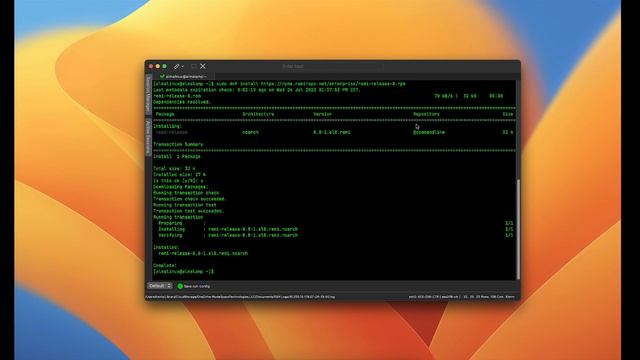Viewport: 640px width, 360px height.
Task: Click the 'Package' column header text
Action: pyautogui.click(x=165, y=114)
